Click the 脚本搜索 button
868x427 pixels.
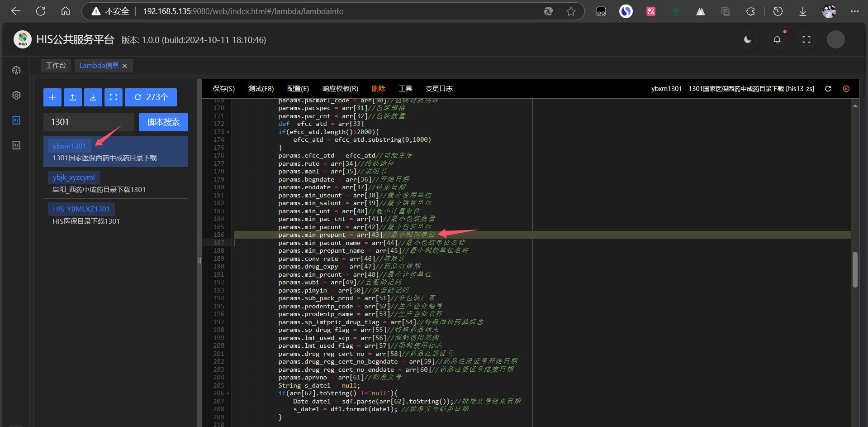[163, 122]
